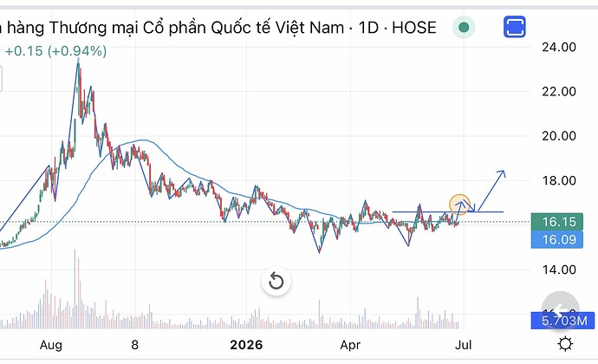Click the tallest volume bar near August
The width and height of the screenshot is (598, 364).
tap(75, 289)
